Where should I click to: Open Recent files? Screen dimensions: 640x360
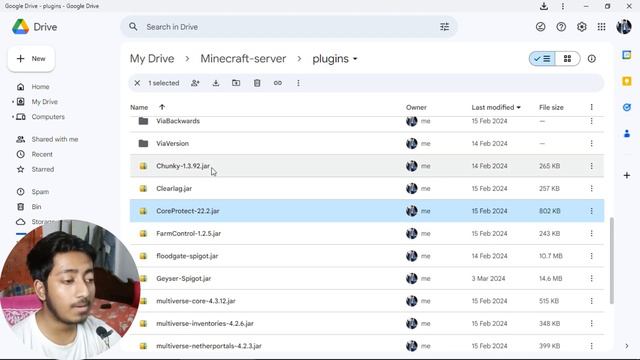[x=42, y=155]
